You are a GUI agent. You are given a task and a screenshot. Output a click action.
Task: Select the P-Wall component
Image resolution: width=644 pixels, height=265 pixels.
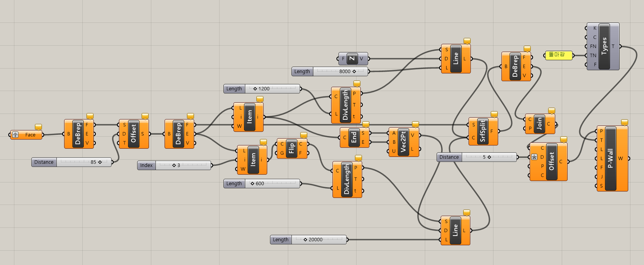click(x=610, y=158)
